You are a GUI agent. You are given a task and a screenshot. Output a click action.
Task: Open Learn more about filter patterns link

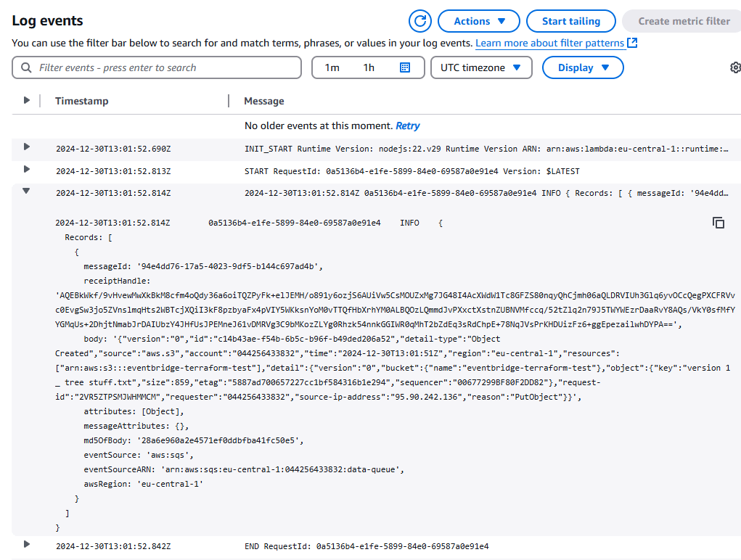tap(549, 43)
